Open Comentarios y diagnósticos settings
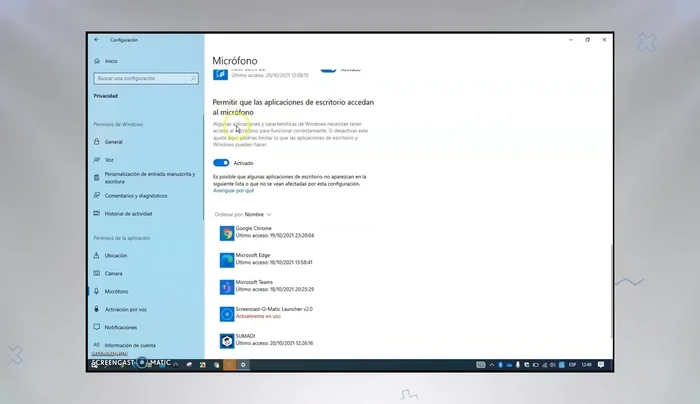The height and width of the screenshot is (404, 700). click(135, 196)
